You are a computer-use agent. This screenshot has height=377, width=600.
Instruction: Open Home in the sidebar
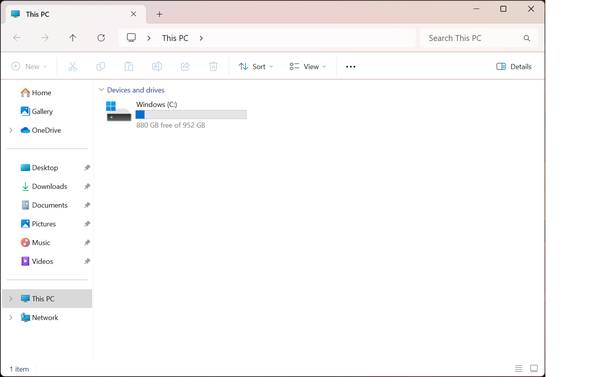click(36, 93)
